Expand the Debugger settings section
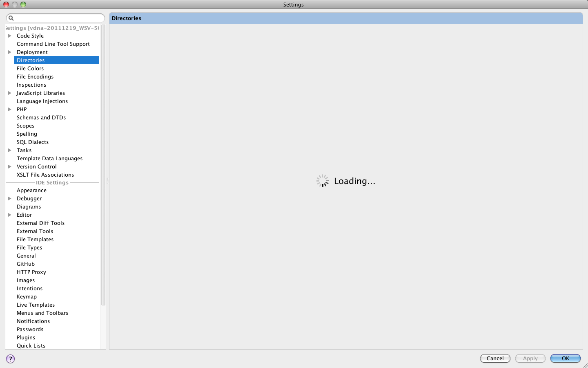 point(10,198)
